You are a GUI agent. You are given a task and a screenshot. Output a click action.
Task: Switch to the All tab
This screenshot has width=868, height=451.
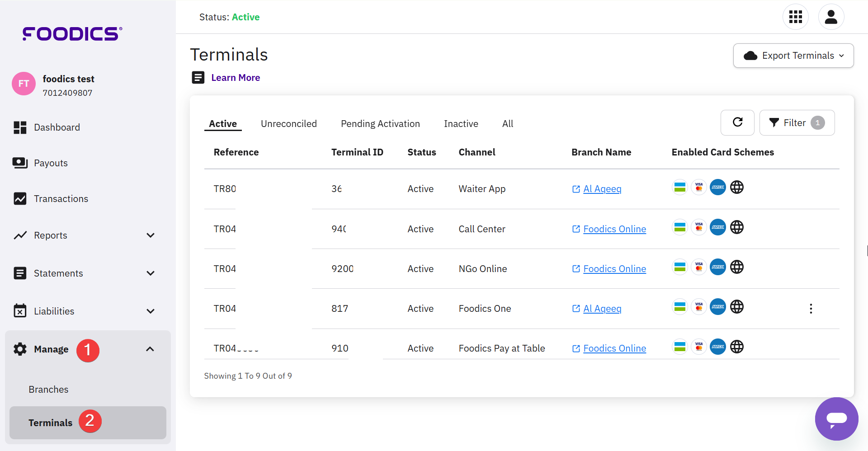coord(508,124)
